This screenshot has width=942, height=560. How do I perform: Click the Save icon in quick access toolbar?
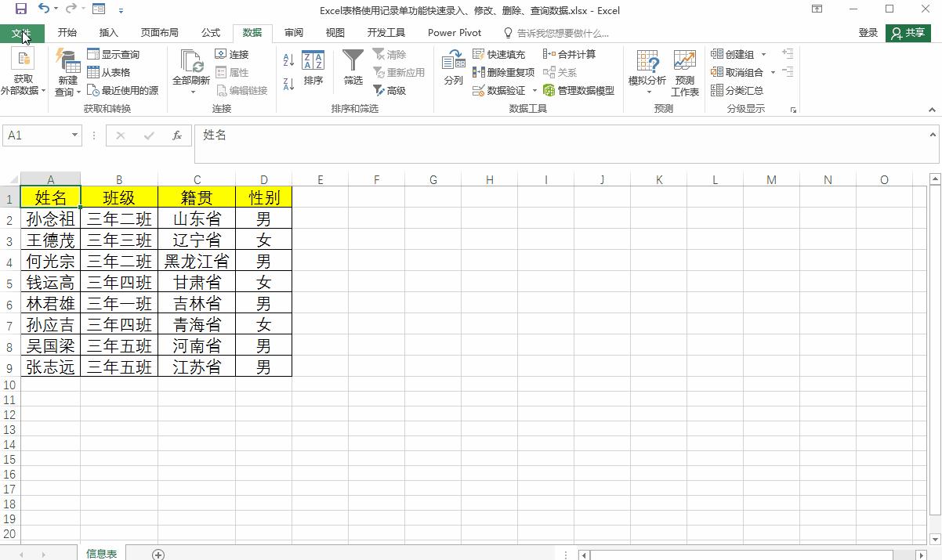click(x=21, y=9)
